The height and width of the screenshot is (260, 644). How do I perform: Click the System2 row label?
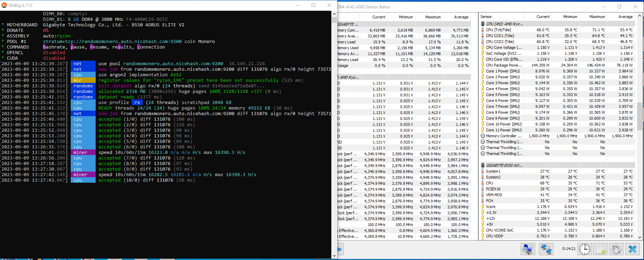click(x=493, y=177)
